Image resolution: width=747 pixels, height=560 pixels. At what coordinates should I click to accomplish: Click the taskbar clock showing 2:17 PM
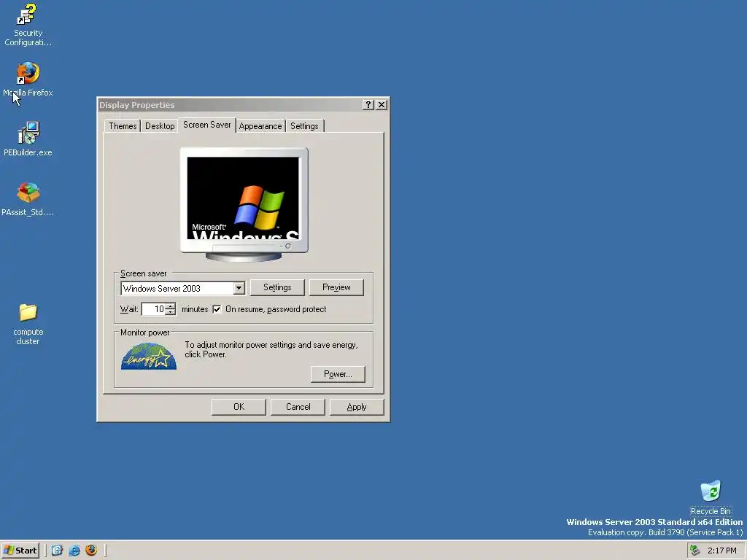point(721,551)
